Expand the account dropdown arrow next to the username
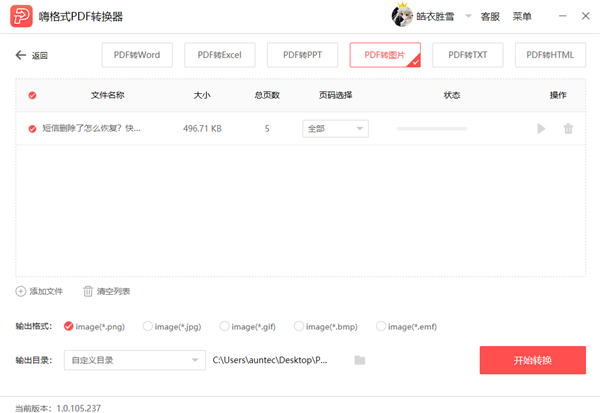Image resolution: width=600 pixels, height=413 pixels. point(468,16)
